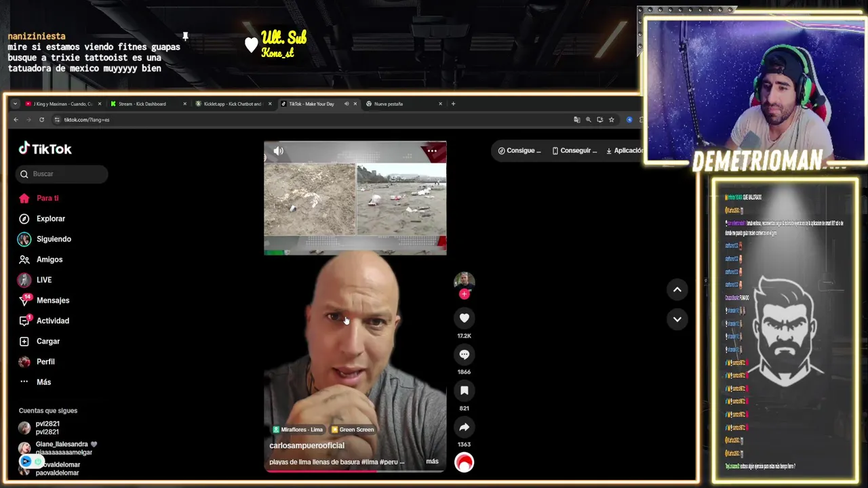Click the Conseguir... app button

[x=574, y=150]
